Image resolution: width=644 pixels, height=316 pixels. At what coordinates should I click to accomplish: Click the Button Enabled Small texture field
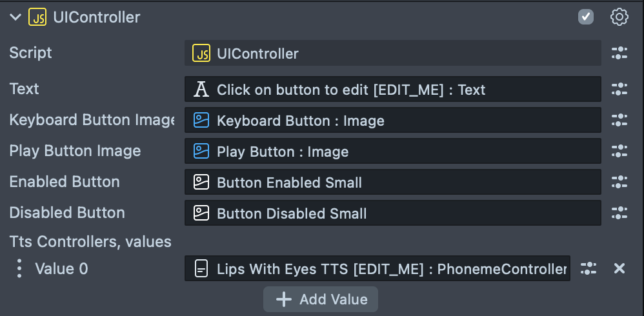click(392, 182)
